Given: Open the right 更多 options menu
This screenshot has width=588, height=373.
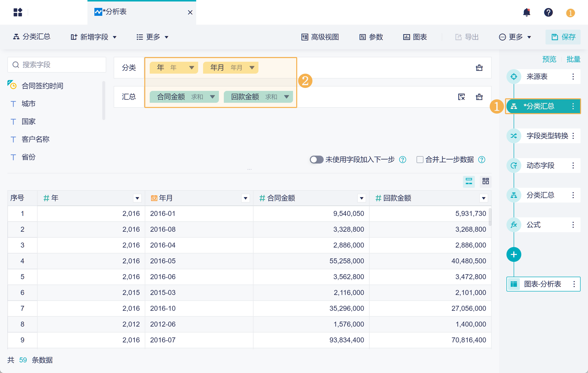Looking at the screenshot, I should (515, 37).
